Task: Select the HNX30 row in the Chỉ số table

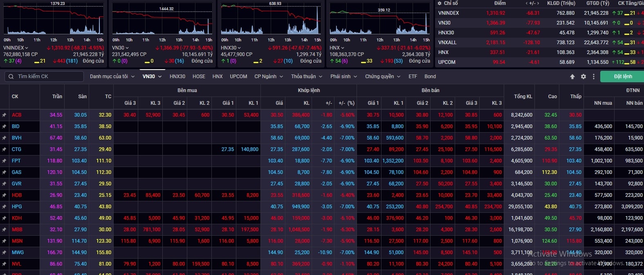Action: (540, 33)
